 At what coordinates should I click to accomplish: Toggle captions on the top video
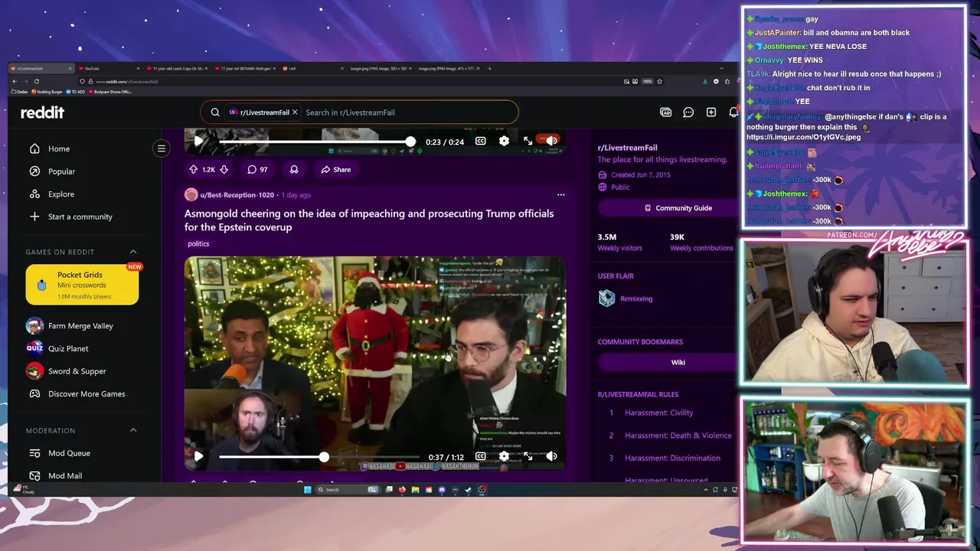[x=480, y=142]
